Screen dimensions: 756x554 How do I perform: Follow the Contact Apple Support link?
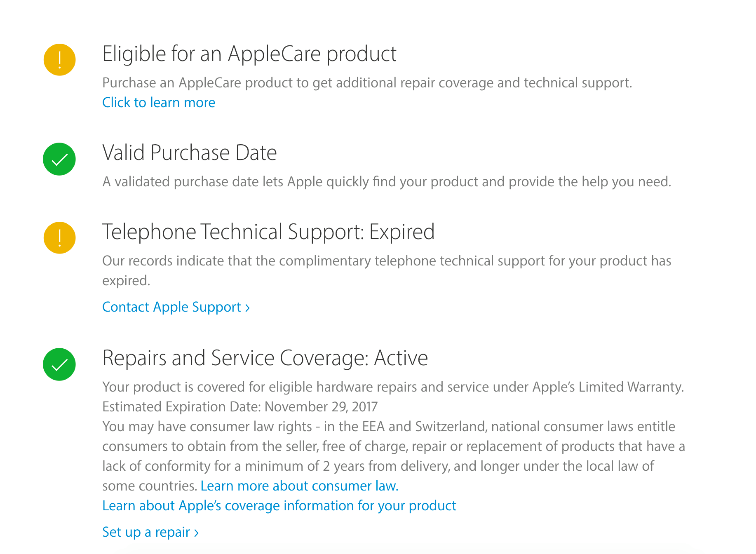(x=171, y=307)
